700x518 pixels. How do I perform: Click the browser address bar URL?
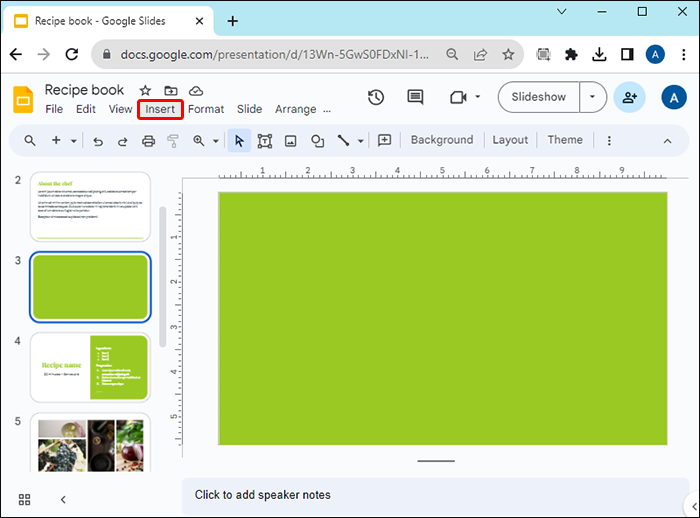pyautogui.click(x=275, y=54)
